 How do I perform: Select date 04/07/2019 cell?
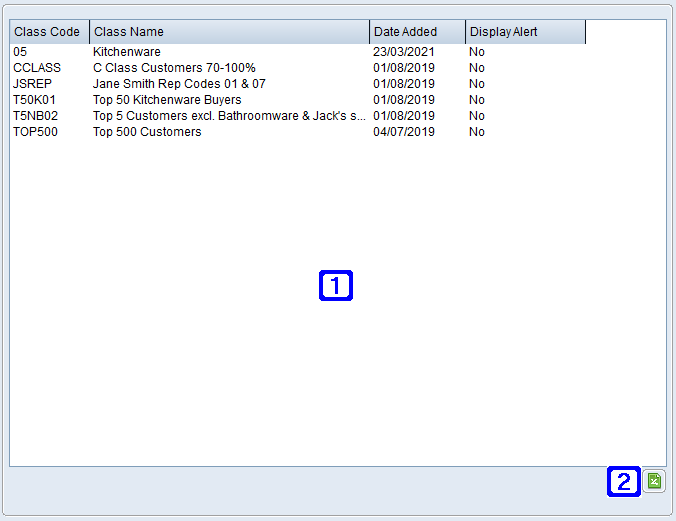[404, 132]
